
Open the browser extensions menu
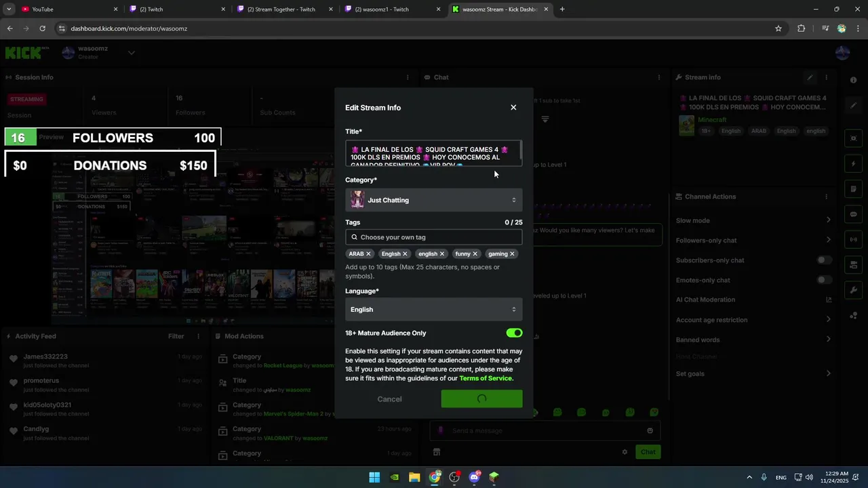(801, 28)
